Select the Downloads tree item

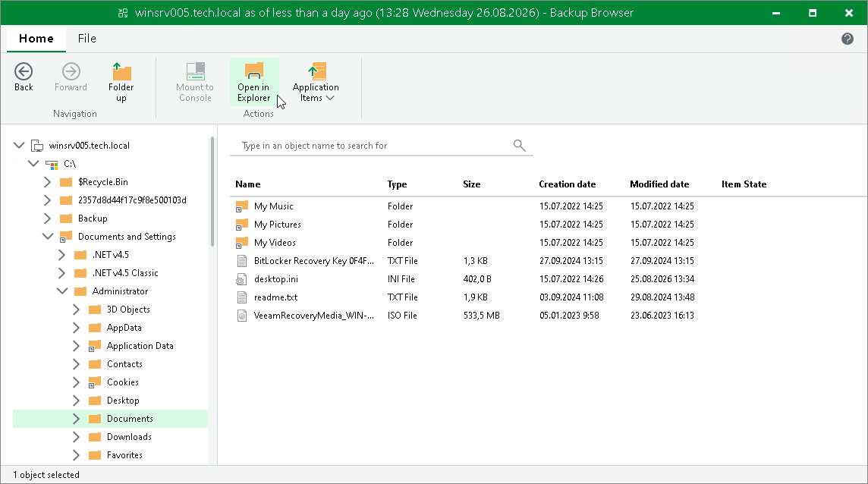[129, 437]
